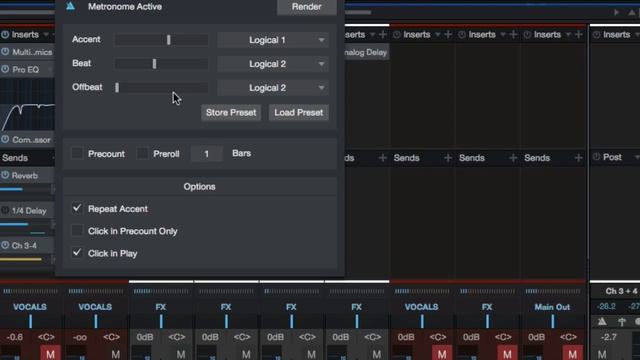This screenshot has height=360, width=640.
Task: Open the Main Out output selector
Action: 552,307
